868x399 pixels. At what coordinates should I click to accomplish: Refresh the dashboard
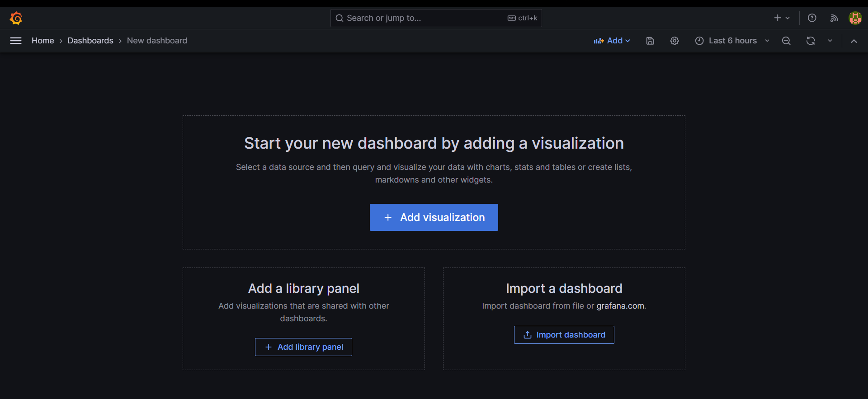[x=811, y=41]
